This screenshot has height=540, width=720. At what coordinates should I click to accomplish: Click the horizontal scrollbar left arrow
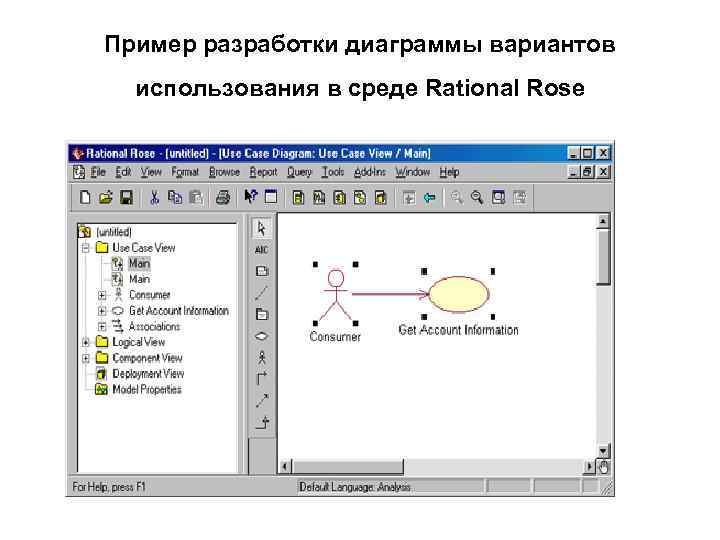pyautogui.click(x=285, y=467)
